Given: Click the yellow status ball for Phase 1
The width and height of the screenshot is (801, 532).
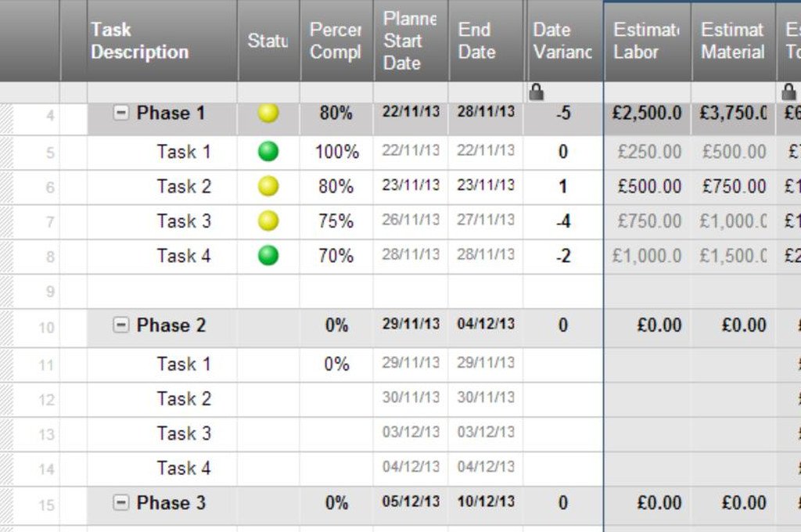Looking at the screenshot, I should [x=268, y=113].
